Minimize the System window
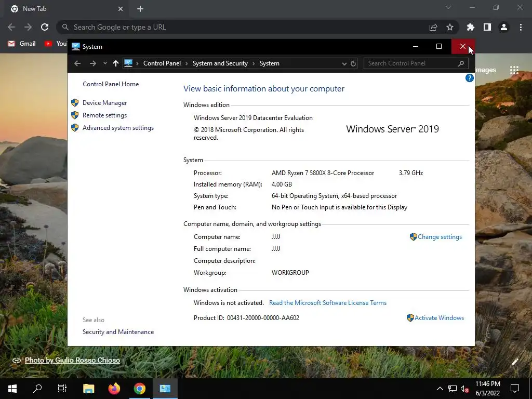Image resolution: width=532 pixels, height=399 pixels. click(415, 46)
